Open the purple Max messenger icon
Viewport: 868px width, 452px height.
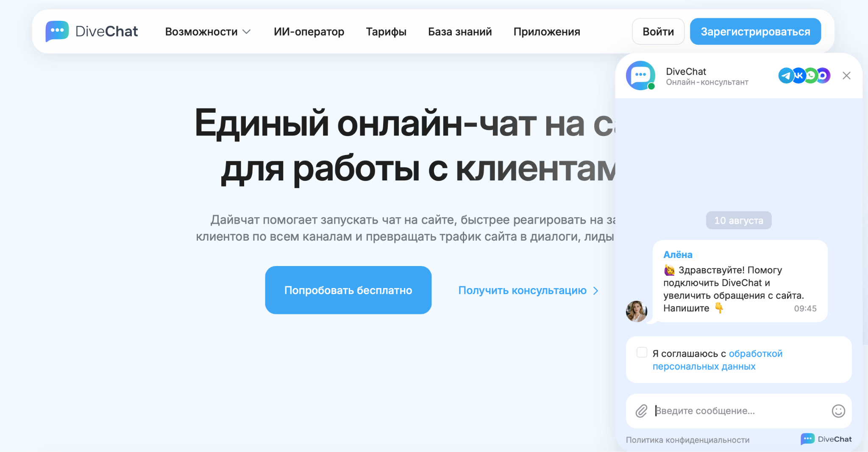(823, 76)
